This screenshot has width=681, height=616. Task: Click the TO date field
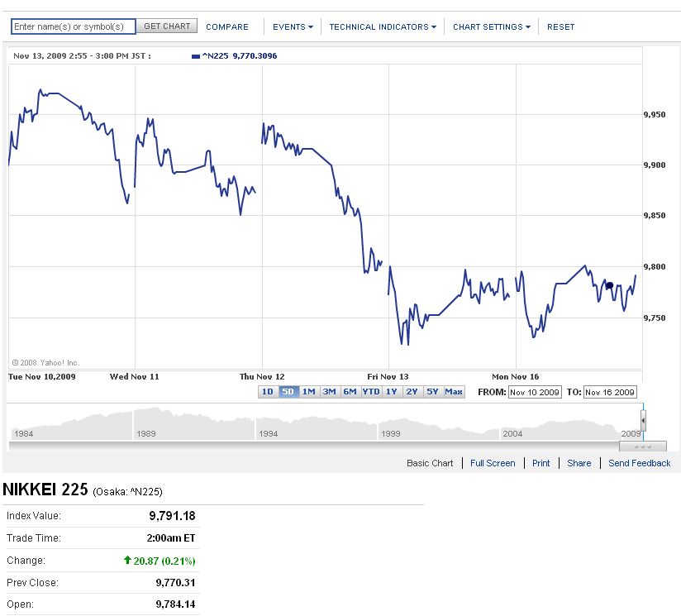coord(610,392)
